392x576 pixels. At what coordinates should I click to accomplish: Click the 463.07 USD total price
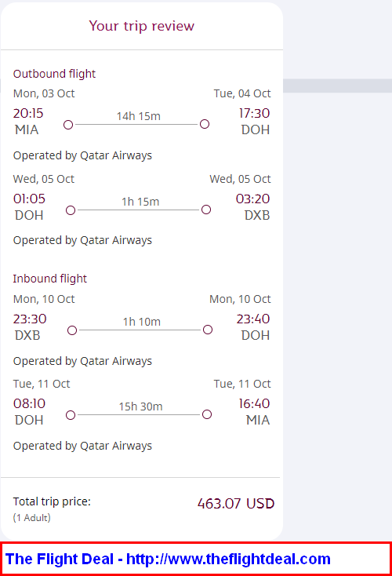point(236,504)
